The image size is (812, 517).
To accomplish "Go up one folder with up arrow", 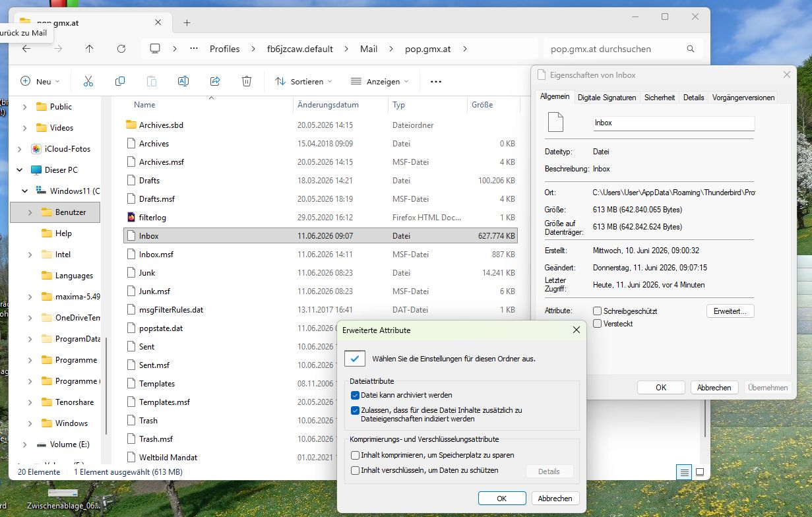I will (90, 49).
